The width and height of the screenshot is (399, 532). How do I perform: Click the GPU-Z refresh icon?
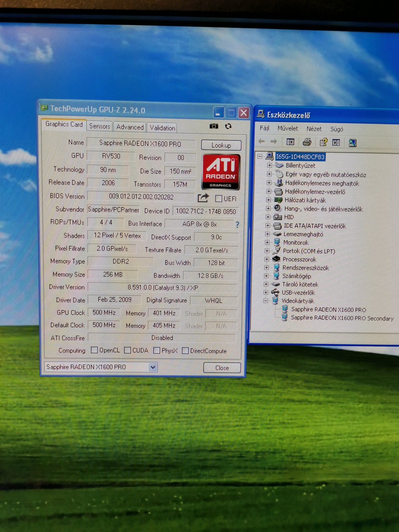tap(228, 126)
